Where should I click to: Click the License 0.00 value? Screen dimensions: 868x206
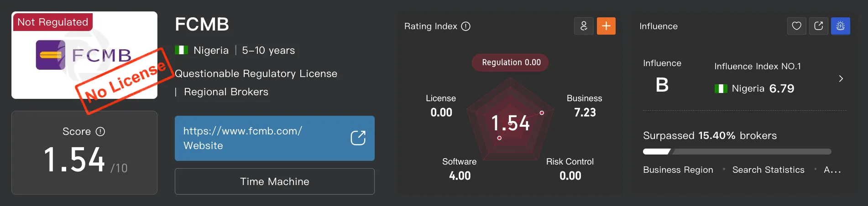pyautogui.click(x=441, y=112)
